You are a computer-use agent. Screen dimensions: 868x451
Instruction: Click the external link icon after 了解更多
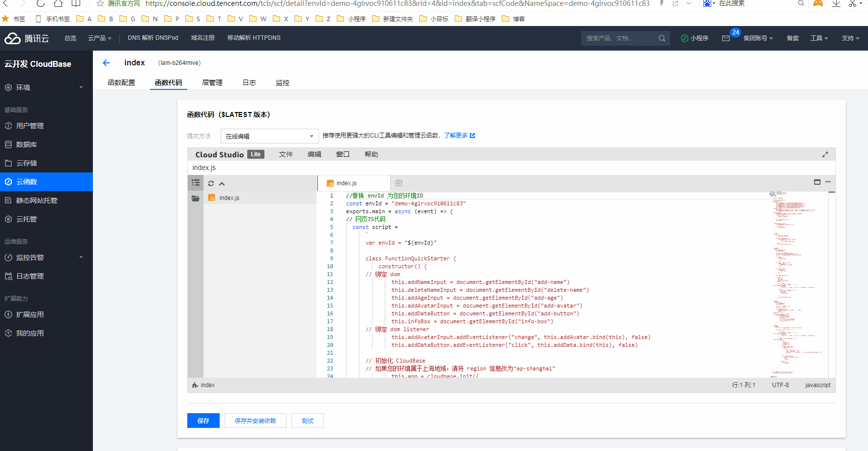pyautogui.click(x=472, y=136)
